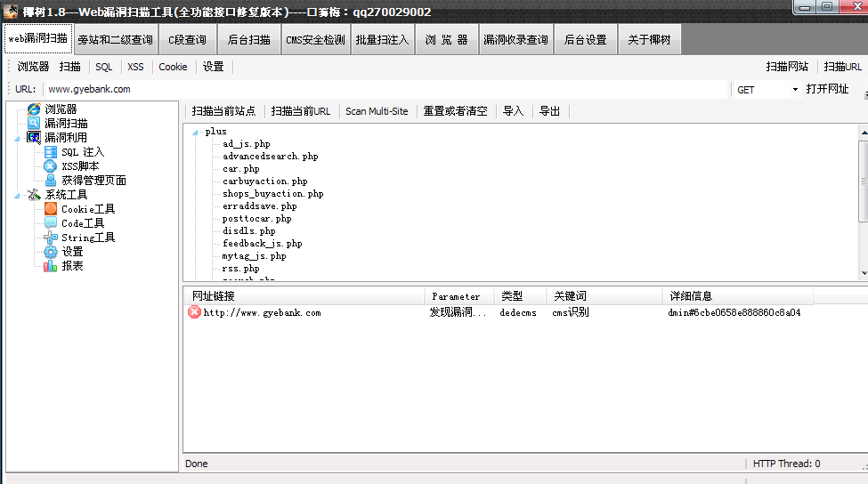
Task: Open the 旁站和二级查询 tab
Action: (x=116, y=39)
